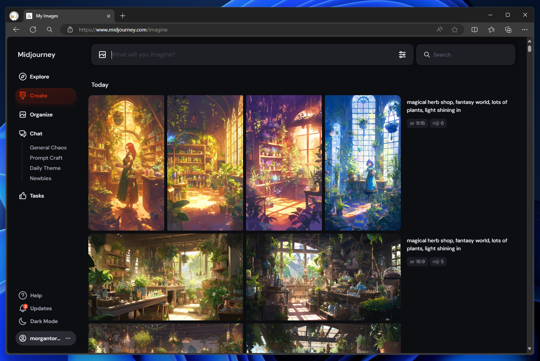Toggle Dark Mode

[38, 321]
